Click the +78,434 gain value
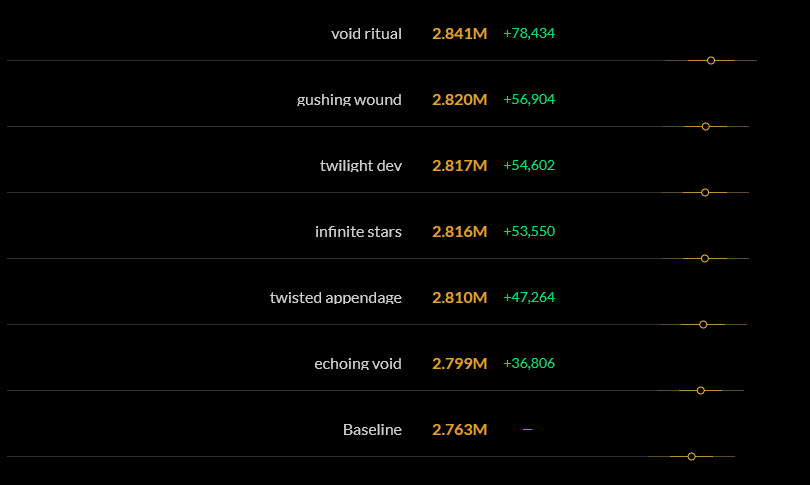Image resolution: width=810 pixels, height=485 pixels. tap(529, 33)
